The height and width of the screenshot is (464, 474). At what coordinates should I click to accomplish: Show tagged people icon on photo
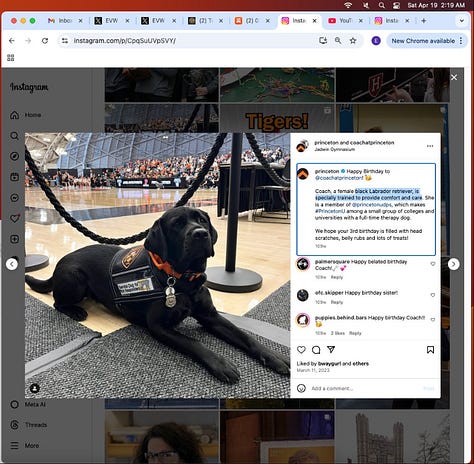[35, 388]
